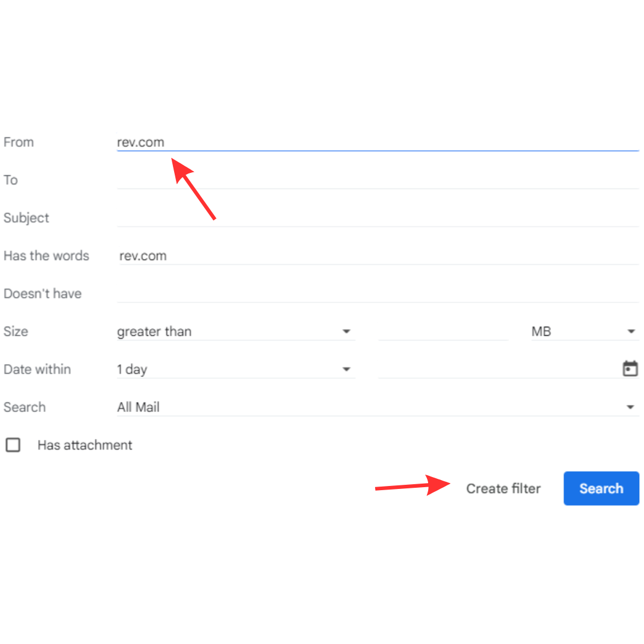This screenshot has width=644, height=644.
Task: Click the 'Has attachment' label text
Action: point(85,445)
